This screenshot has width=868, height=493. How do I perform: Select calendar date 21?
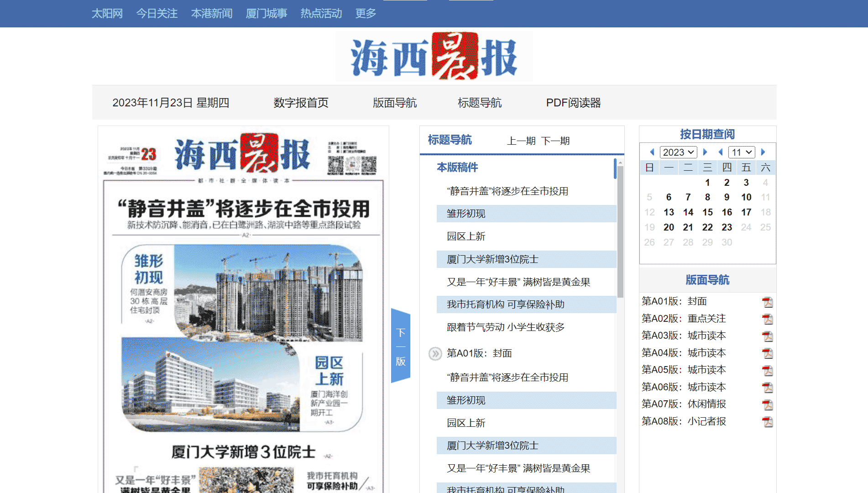point(688,227)
